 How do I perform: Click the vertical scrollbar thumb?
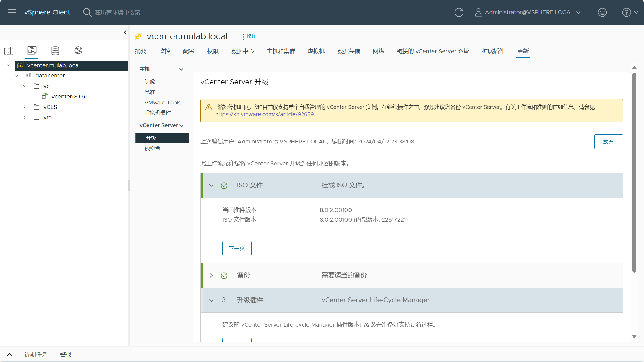pos(634,173)
